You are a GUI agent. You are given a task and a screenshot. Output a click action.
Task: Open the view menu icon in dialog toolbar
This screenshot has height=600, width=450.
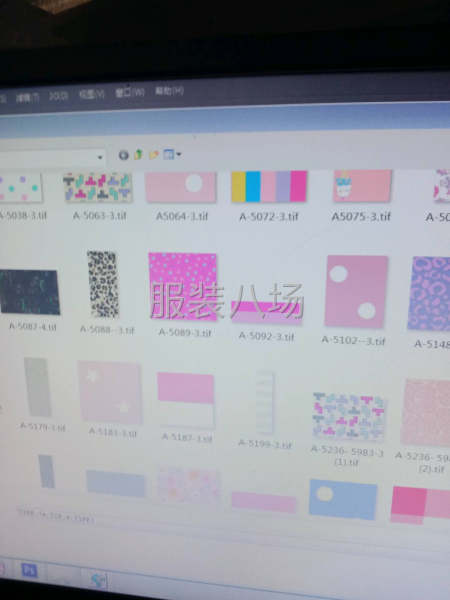coord(169,155)
